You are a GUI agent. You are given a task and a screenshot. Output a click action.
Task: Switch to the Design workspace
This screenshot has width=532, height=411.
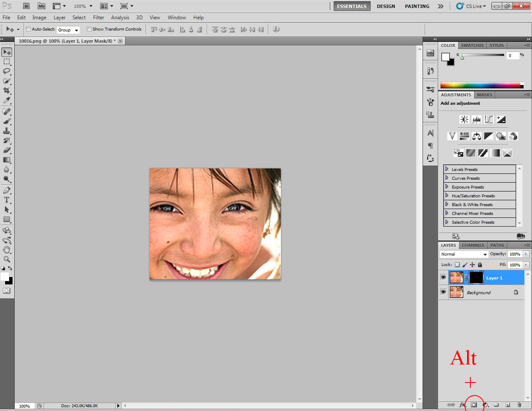[386, 6]
